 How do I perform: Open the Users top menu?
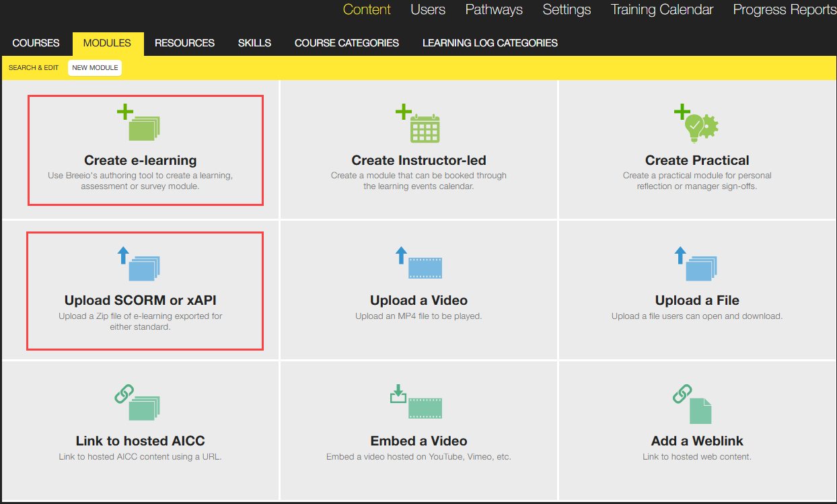pyautogui.click(x=428, y=9)
